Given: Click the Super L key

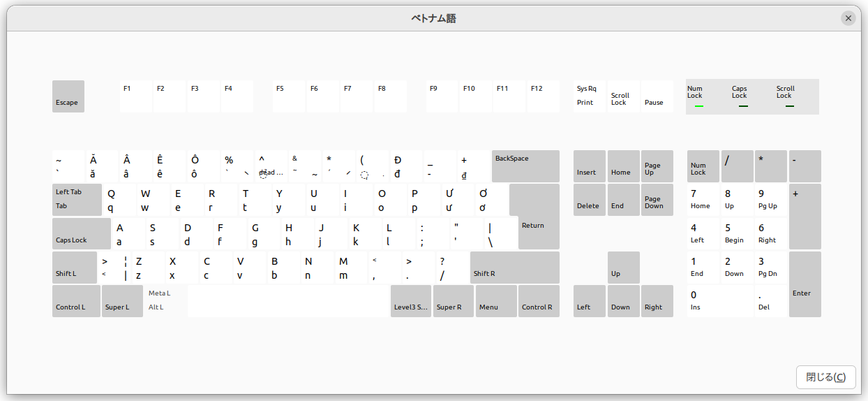Looking at the screenshot, I should click(x=122, y=301).
